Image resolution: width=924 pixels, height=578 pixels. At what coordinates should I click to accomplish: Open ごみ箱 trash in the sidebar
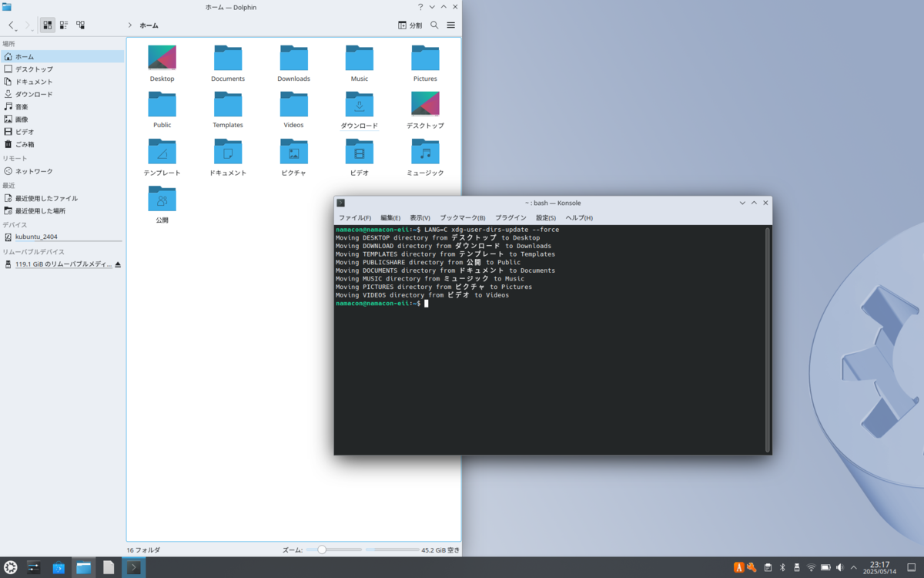tap(62, 144)
